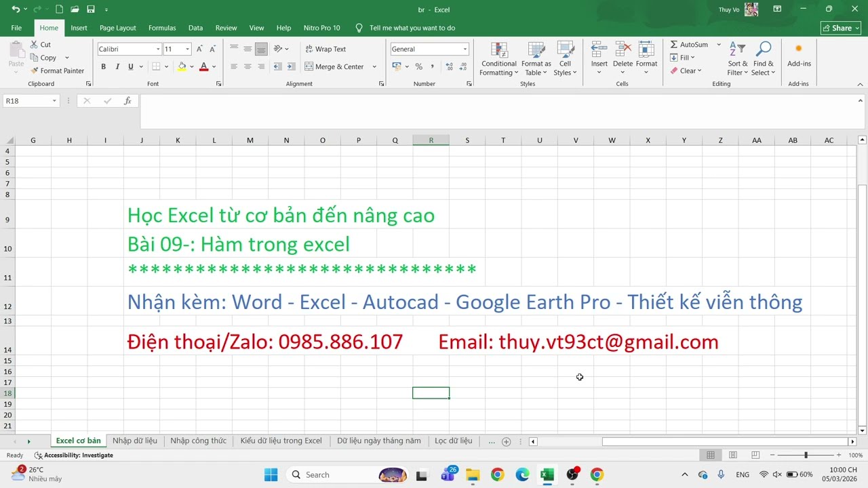This screenshot has height=488, width=868.
Task: Open the File menu
Action: [16, 28]
